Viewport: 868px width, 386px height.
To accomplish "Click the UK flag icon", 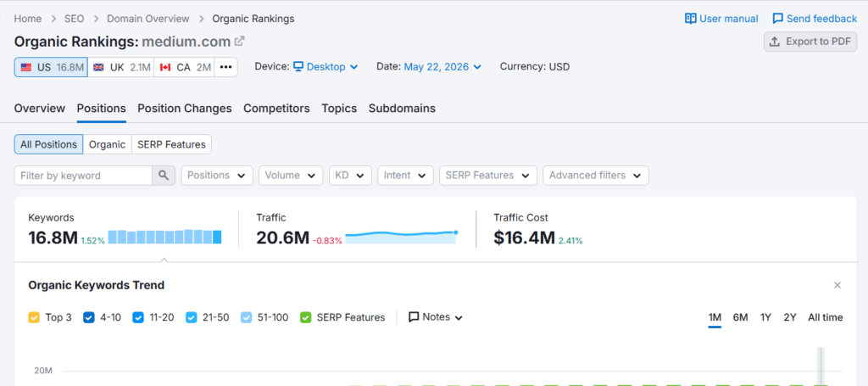I will [98, 68].
